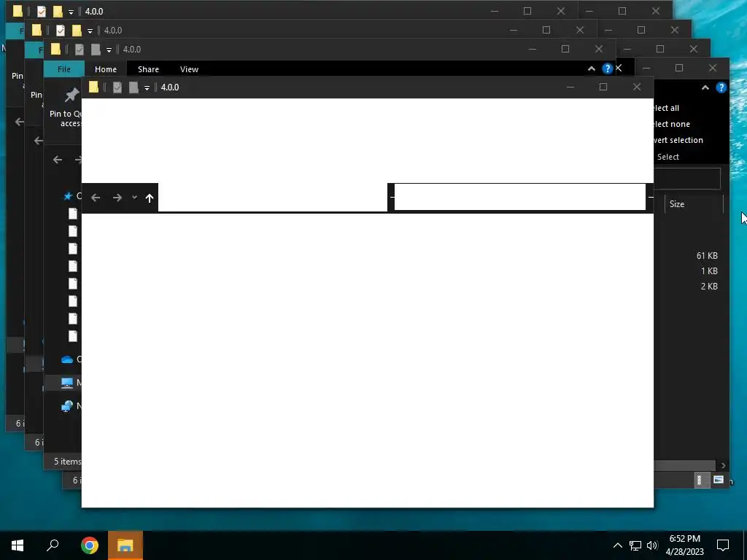The height and width of the screenshot is (560, 747).
Task: Select This PC icon in navigation pane
Action: click(x=67, y=382)
